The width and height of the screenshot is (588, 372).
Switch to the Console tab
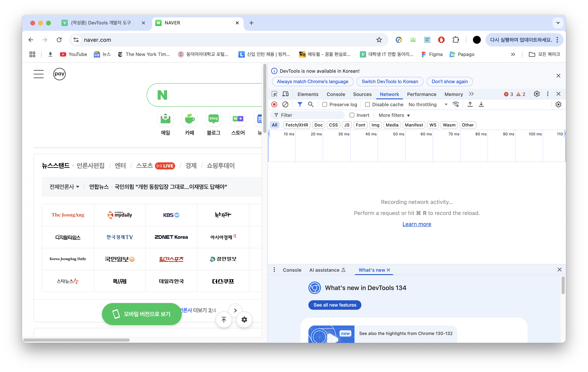pyautogui.click(x=336, y=94)
